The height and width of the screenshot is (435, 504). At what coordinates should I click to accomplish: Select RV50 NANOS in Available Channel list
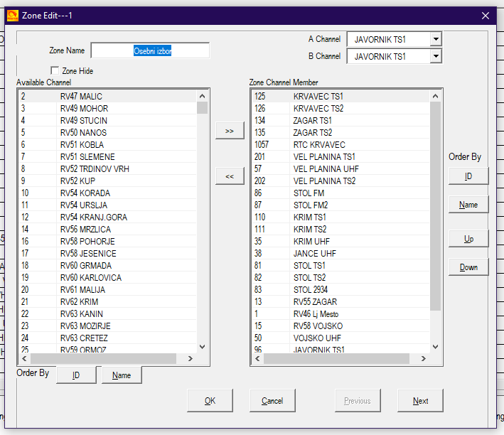(83, 133)
